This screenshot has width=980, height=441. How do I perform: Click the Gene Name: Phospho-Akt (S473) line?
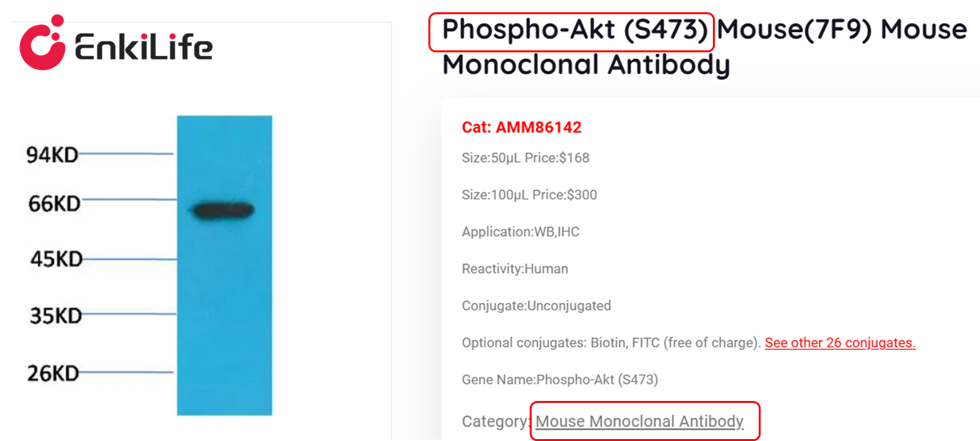559,380
